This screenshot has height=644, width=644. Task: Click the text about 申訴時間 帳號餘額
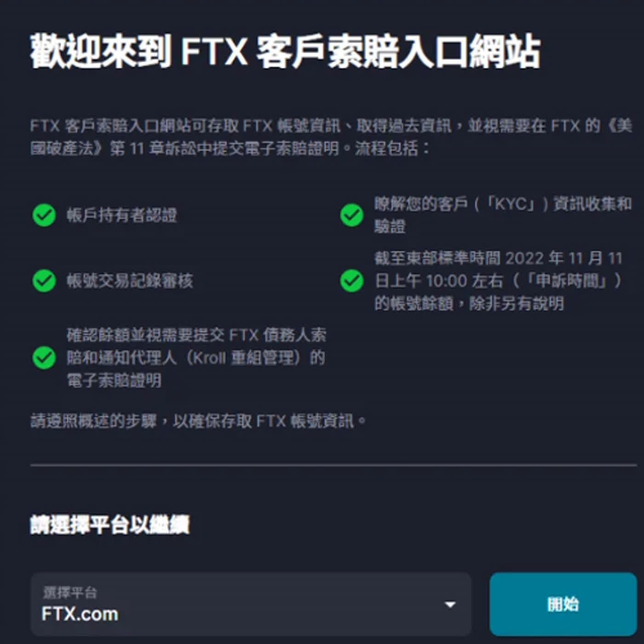pos(499,281)
